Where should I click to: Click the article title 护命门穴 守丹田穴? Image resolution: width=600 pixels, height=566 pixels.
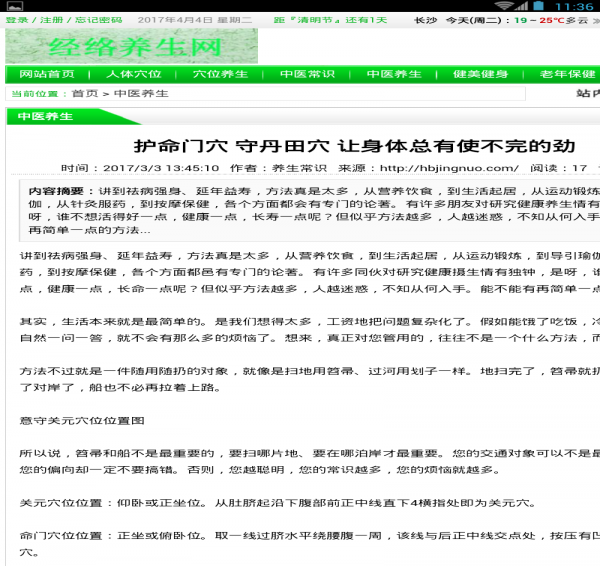click(x=354, y=146)
